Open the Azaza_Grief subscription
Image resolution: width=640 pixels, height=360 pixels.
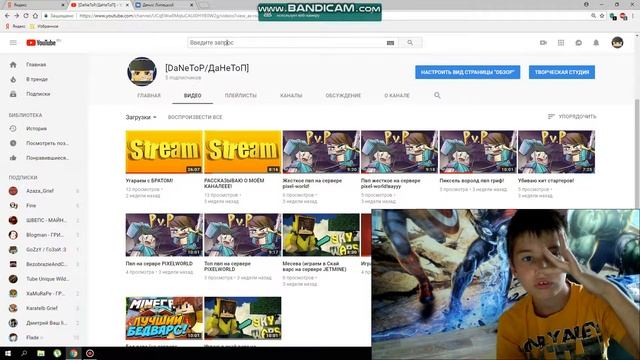point(40,191)
